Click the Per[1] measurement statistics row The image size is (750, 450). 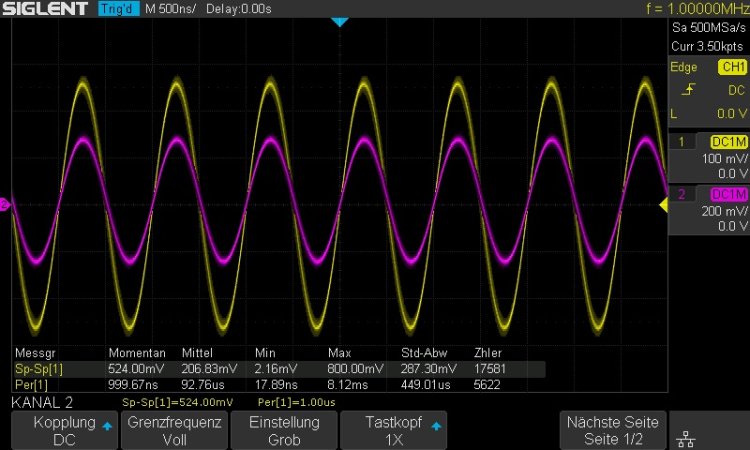[x=250, y=383]
